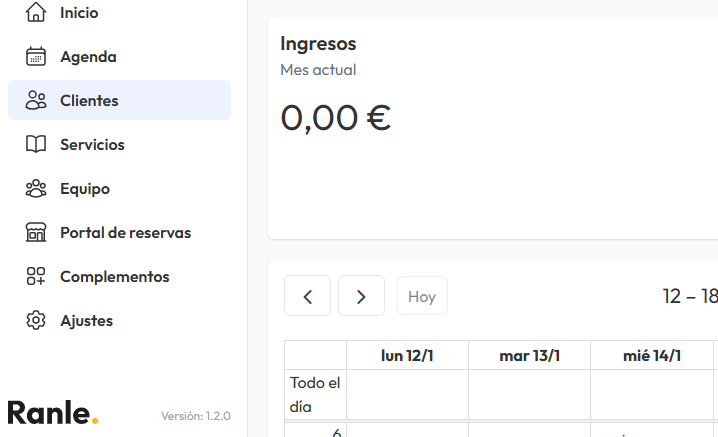Click the Inicio house icon
Screen dimensions: 718x437
36,13
